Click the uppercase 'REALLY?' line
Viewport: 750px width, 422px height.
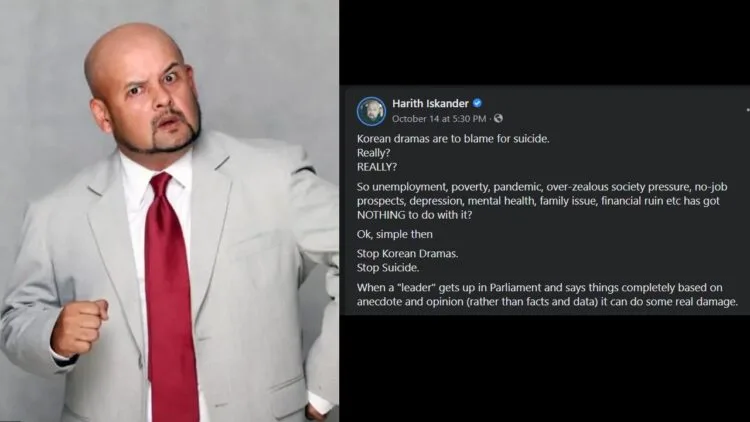point(377,167)
